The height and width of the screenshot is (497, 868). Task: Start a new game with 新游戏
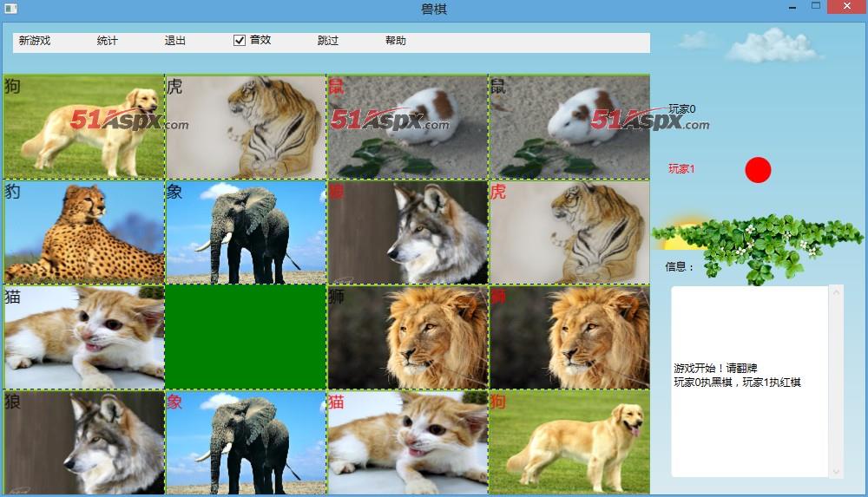(35, 41)
